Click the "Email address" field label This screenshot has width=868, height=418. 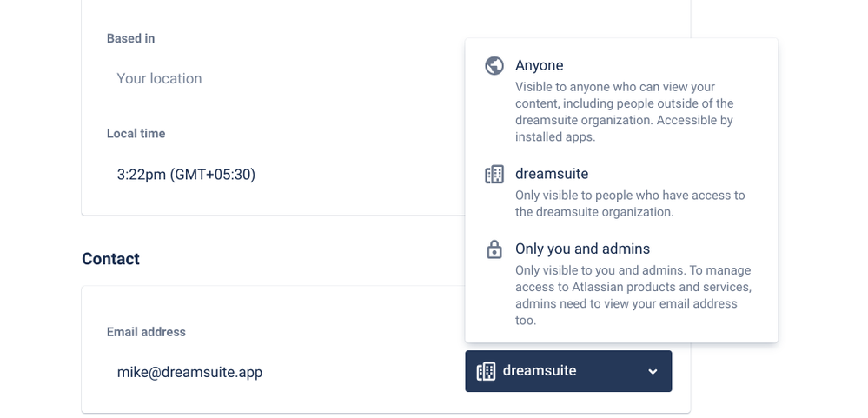[x=146, y=332]
